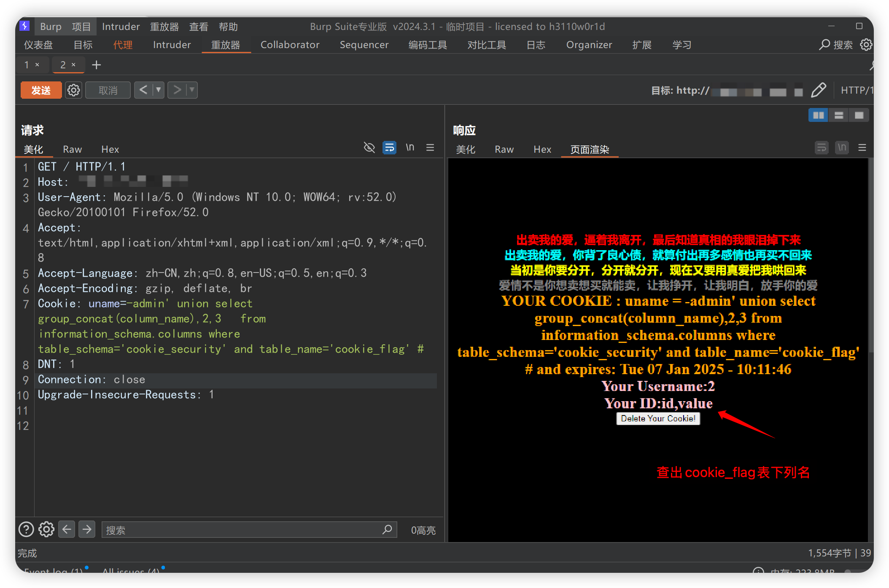889x588 pixels.
Task: Switch to the Collaborator tab
Action: [x=290, y=45]
